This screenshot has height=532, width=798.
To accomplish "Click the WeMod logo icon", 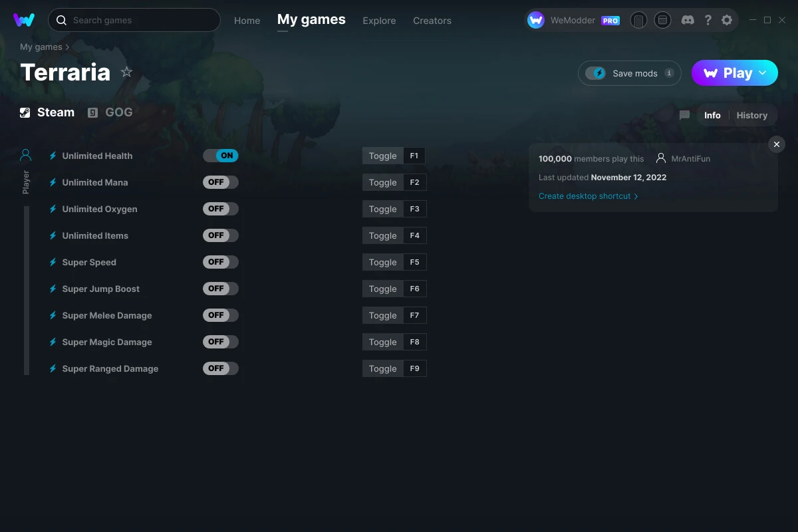I will click(x=24, y=20).
